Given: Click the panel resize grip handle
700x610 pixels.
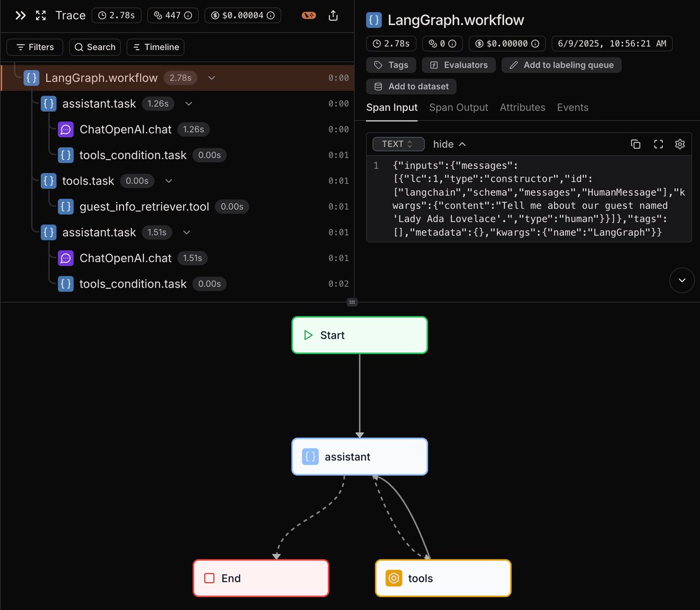Looking at the screenshot, I should [352, 302].
